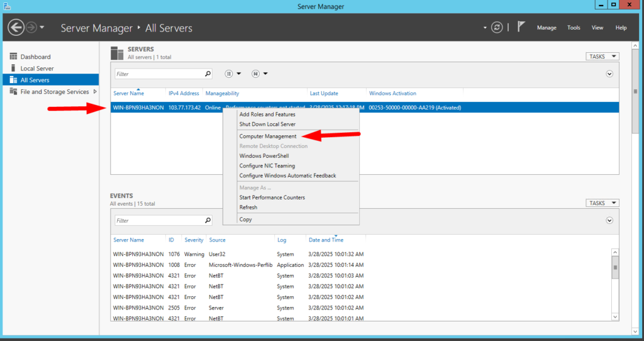Open the Servers TASKS dropdown
This screenshot has height=341, width=644.
tap(602, 56)
